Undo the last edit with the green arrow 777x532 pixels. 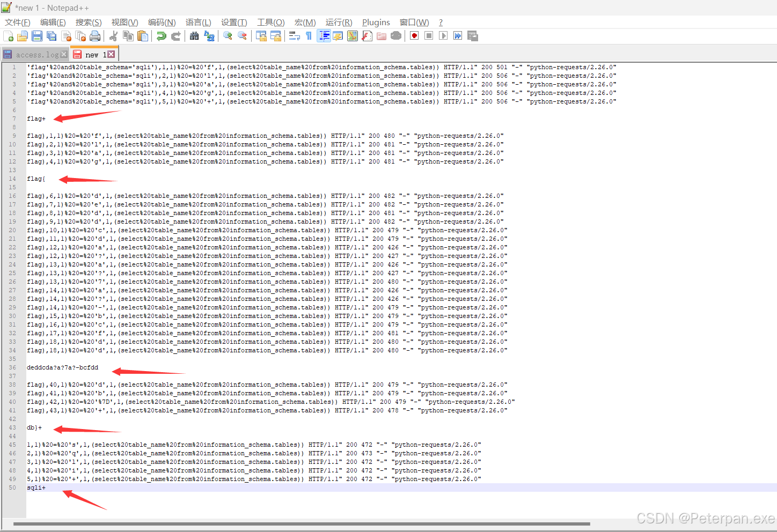161,36
